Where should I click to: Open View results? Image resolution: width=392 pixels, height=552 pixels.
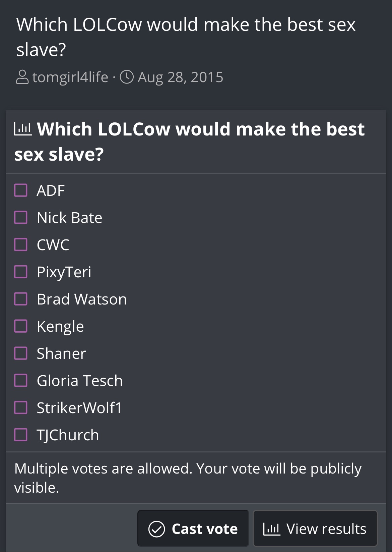315,529
